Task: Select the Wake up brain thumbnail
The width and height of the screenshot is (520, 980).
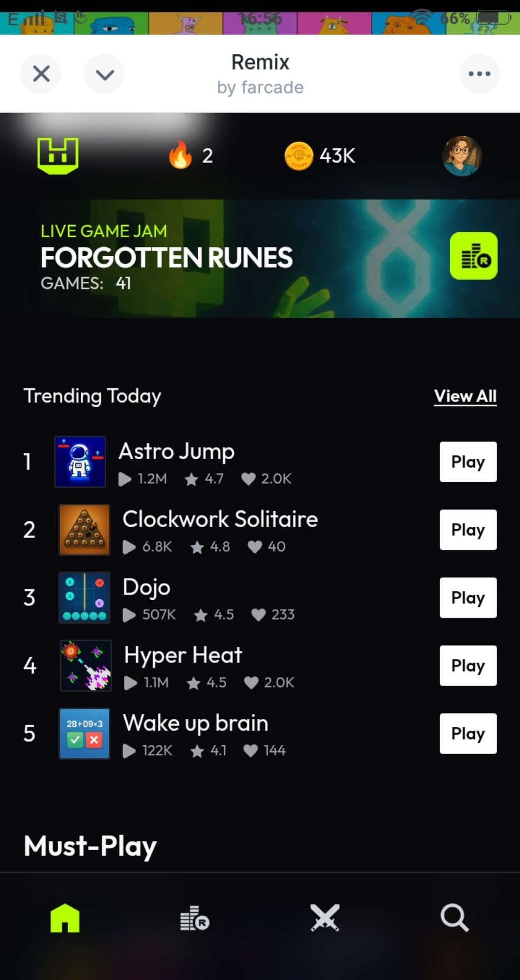Action: pyautogui.click(x=84, y=734)
